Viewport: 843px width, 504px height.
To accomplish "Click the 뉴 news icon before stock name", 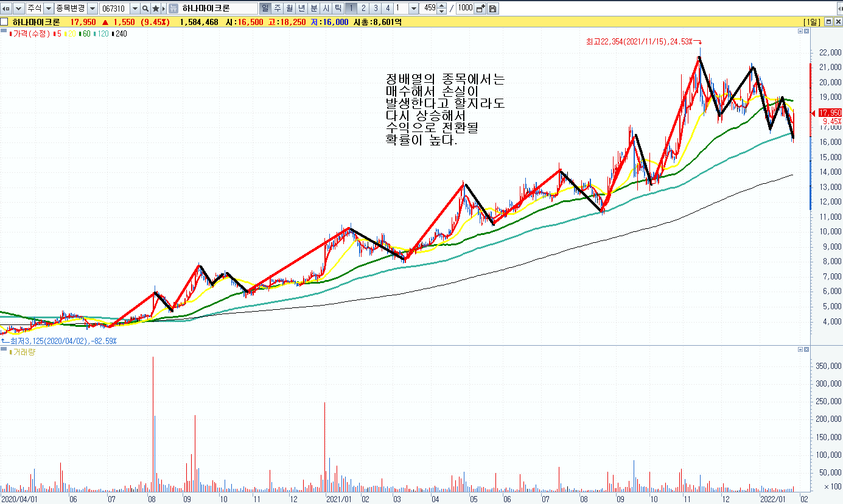I will click(173, 9).
